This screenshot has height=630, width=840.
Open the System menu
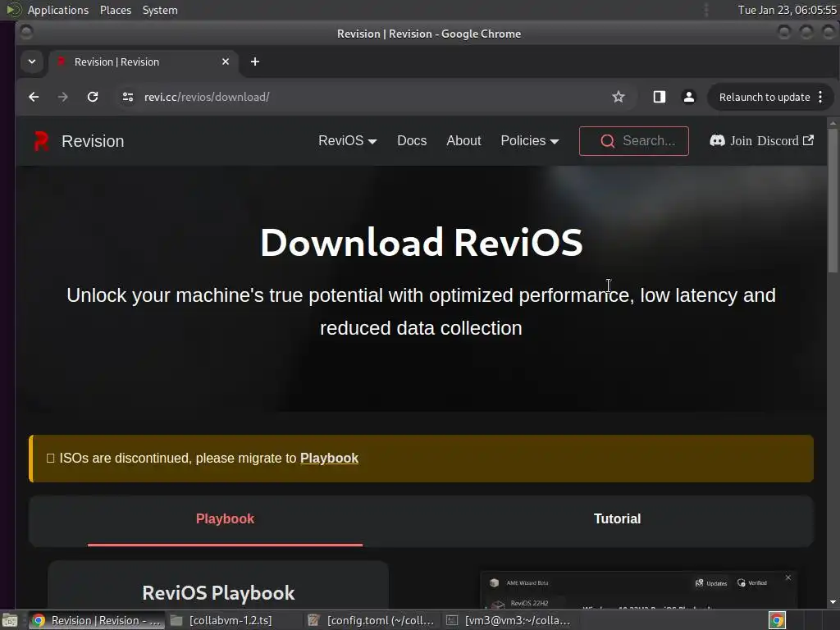point(160,10)
